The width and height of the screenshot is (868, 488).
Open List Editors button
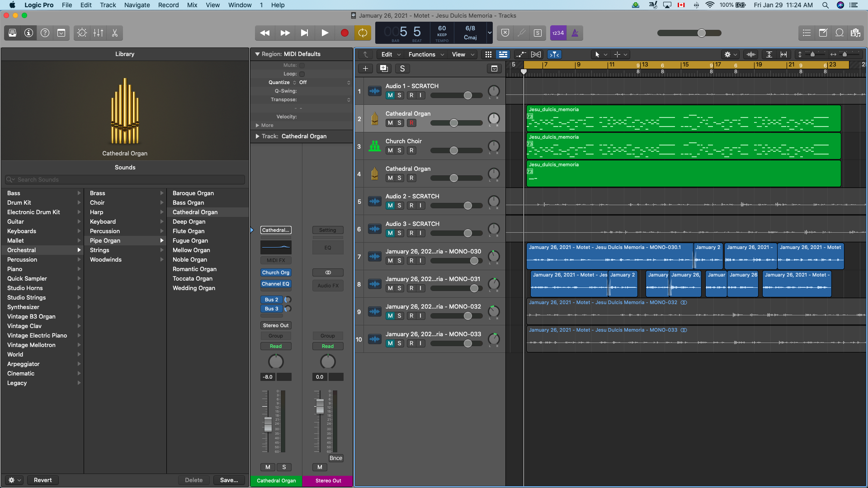click(807, 33)
